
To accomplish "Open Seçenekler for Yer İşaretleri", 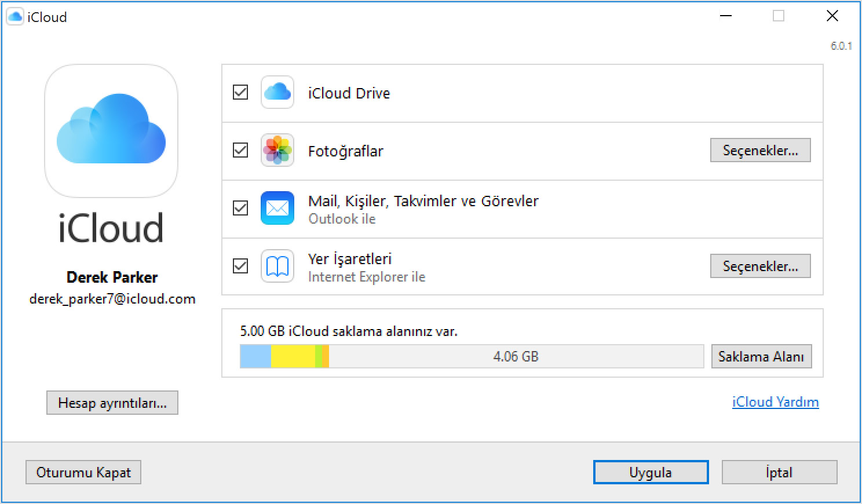I will [x=760, y=266].
